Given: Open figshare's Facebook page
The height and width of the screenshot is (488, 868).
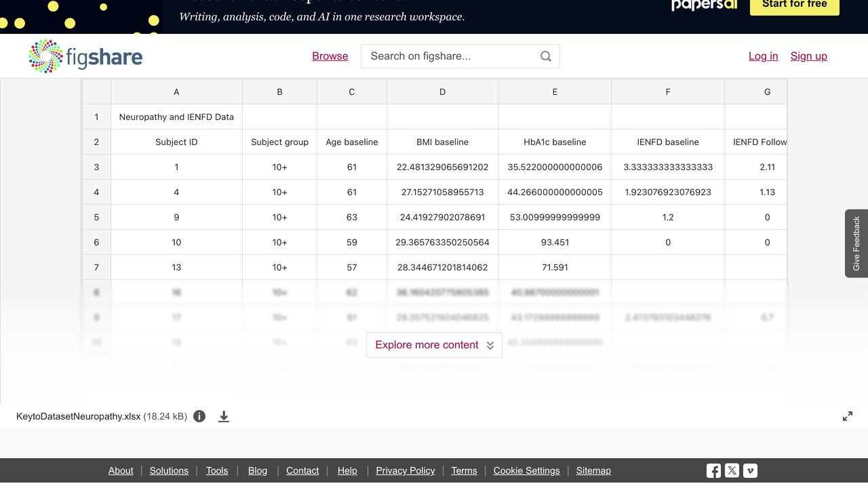Looking at the screenshot, I should click(x=713, y=470).
